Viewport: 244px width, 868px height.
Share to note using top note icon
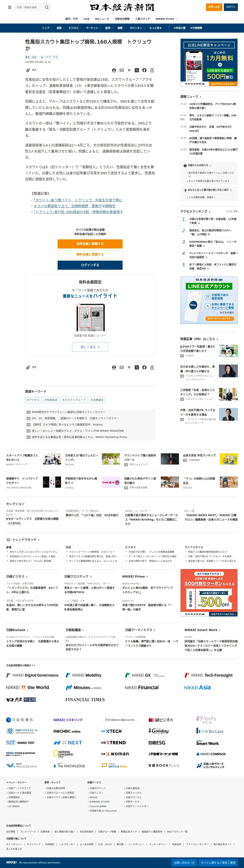129,70
